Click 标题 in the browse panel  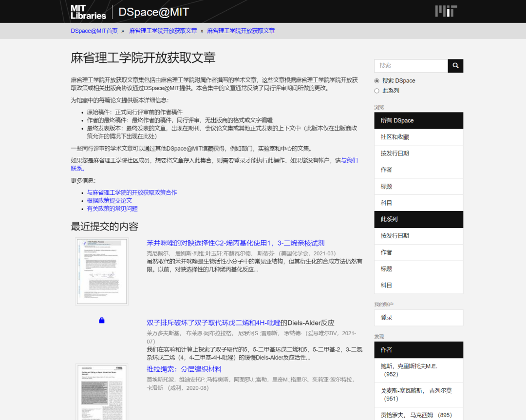(x=386, y=187)
